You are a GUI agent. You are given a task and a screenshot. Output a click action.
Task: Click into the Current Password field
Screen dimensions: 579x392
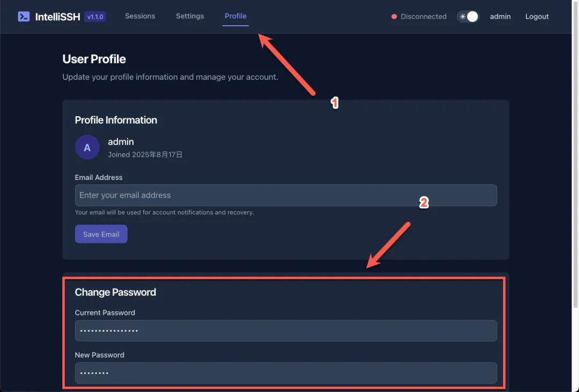click(x=286, y=331)
